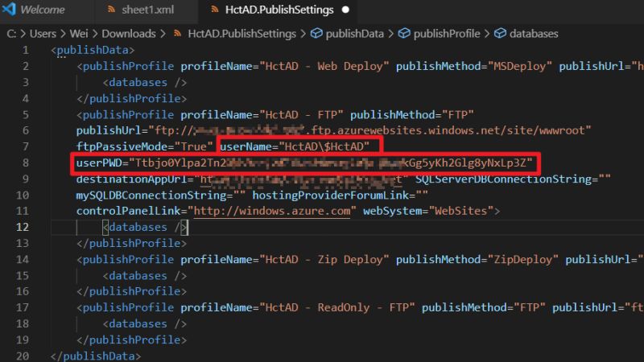Click the Wei breadcrumb segment
The width and height of the screenshot is (644, 362).
pyautogui.click(x=79, y=34)
